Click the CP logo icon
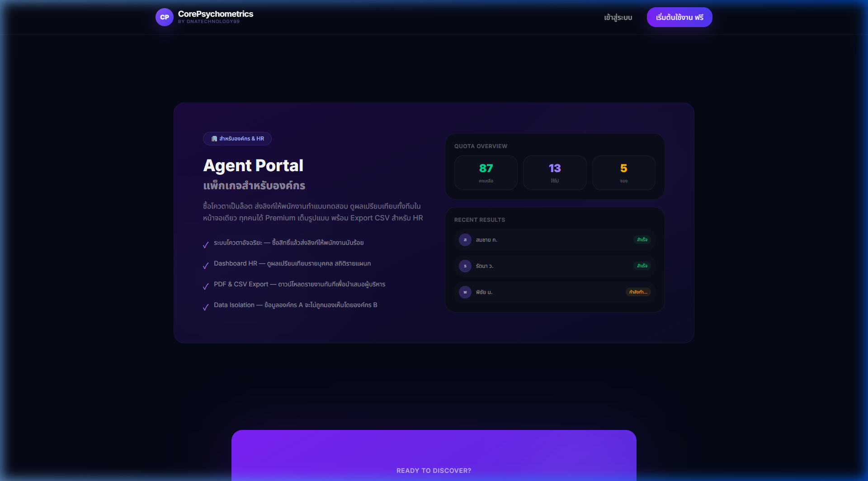This screenshot has width=868, height=481. pyautogui.click(x=164, y=17)
